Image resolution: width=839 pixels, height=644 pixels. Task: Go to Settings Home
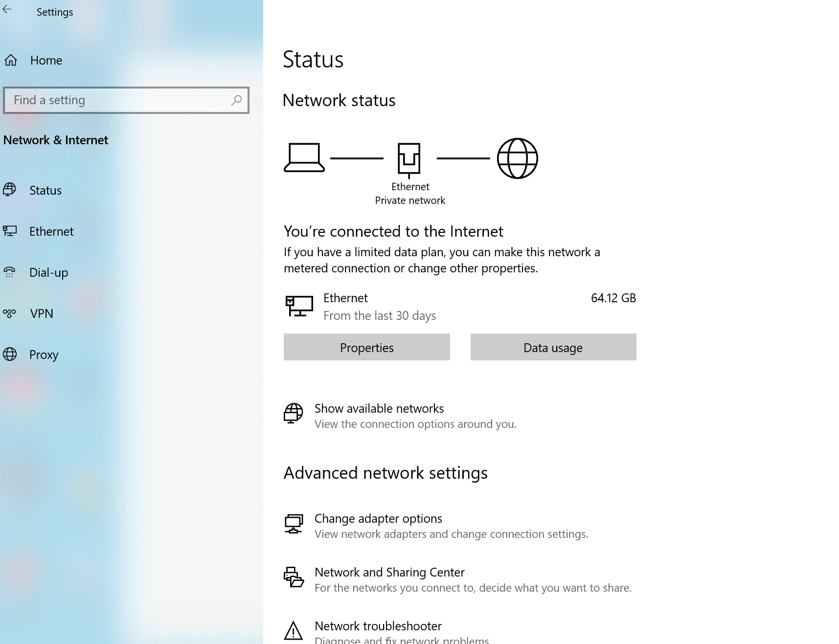tap(46, 60)
